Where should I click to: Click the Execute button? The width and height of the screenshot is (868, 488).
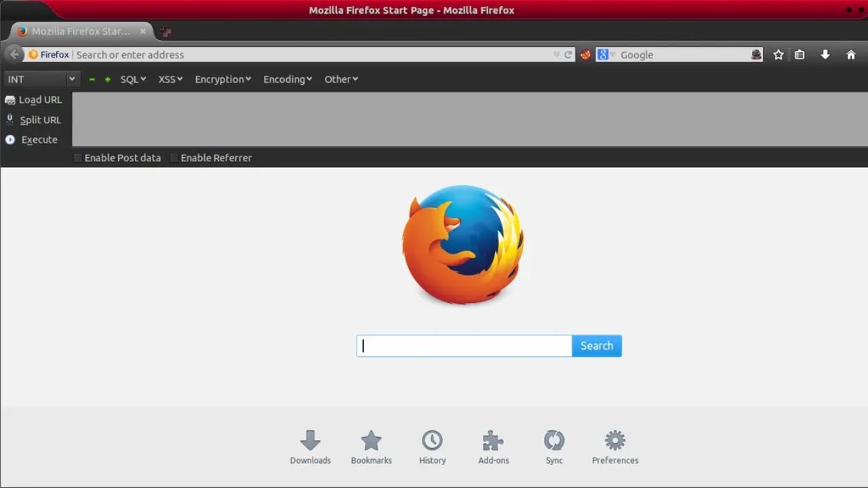(x=32, y=140)
